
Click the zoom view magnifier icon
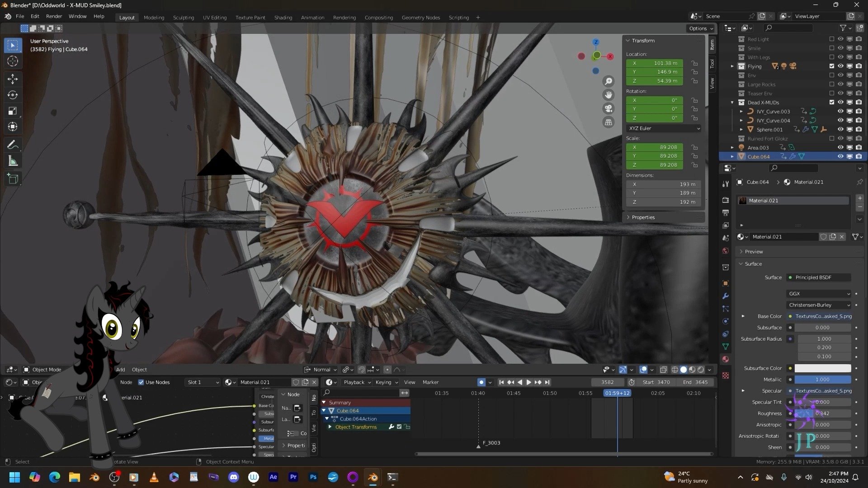(609, 81)
